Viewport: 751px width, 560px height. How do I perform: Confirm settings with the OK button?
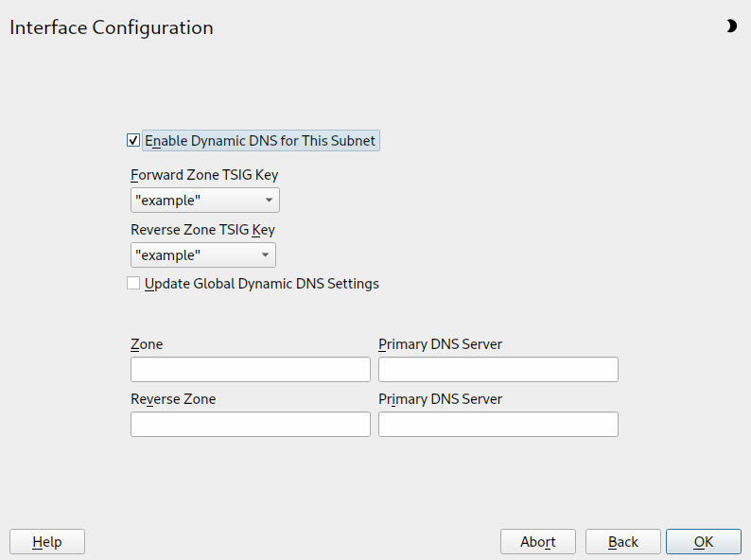point(703,541)
